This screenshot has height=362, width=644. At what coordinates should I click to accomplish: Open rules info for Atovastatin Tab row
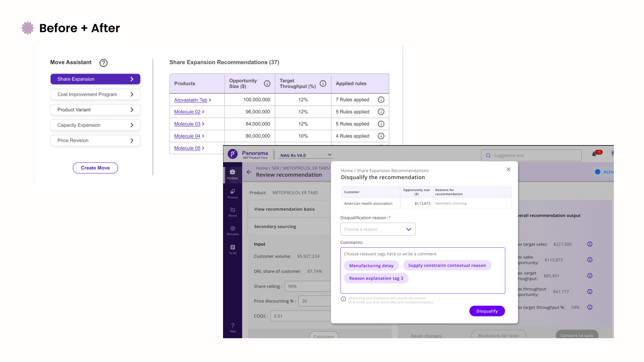click(x=381, y=100)
